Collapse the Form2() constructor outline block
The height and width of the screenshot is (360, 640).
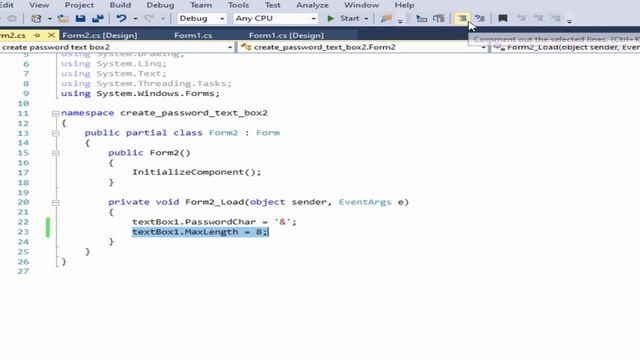click(56, 153)
